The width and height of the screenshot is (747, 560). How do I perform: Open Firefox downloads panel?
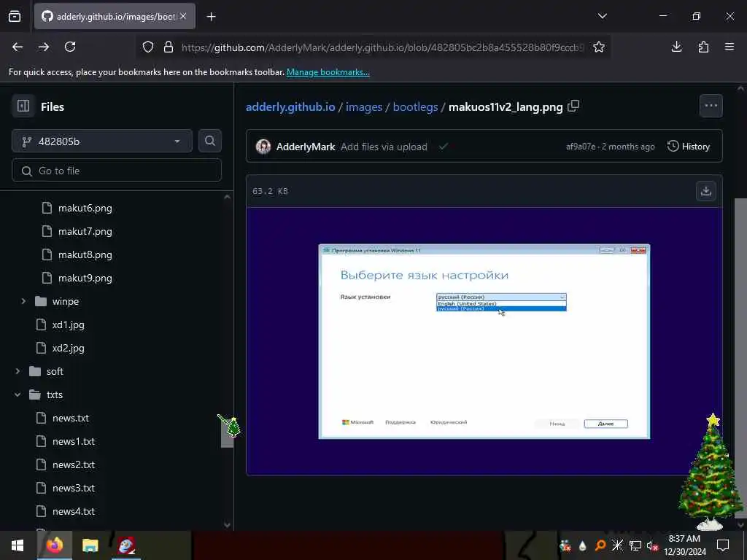(x=676, y=47)
